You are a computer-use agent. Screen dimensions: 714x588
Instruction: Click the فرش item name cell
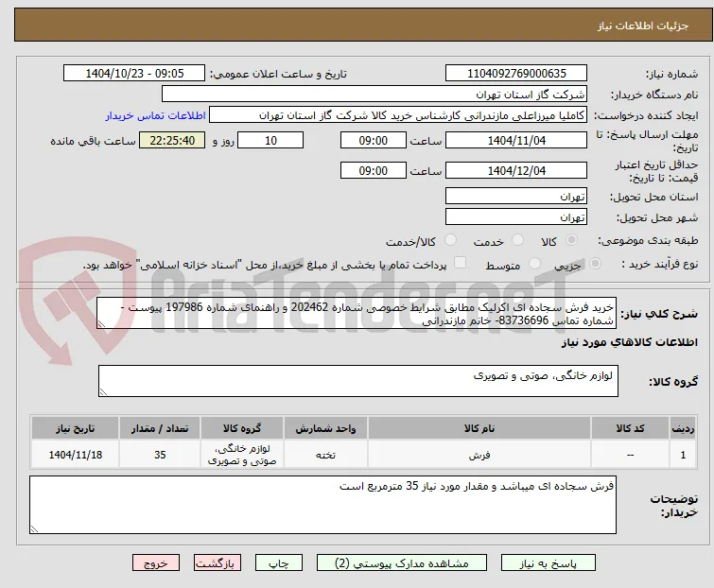coord(479,454)
